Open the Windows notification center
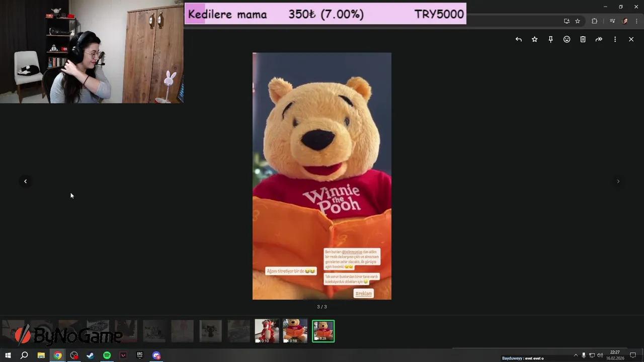The image size is (644, 362). pos(633,355)
